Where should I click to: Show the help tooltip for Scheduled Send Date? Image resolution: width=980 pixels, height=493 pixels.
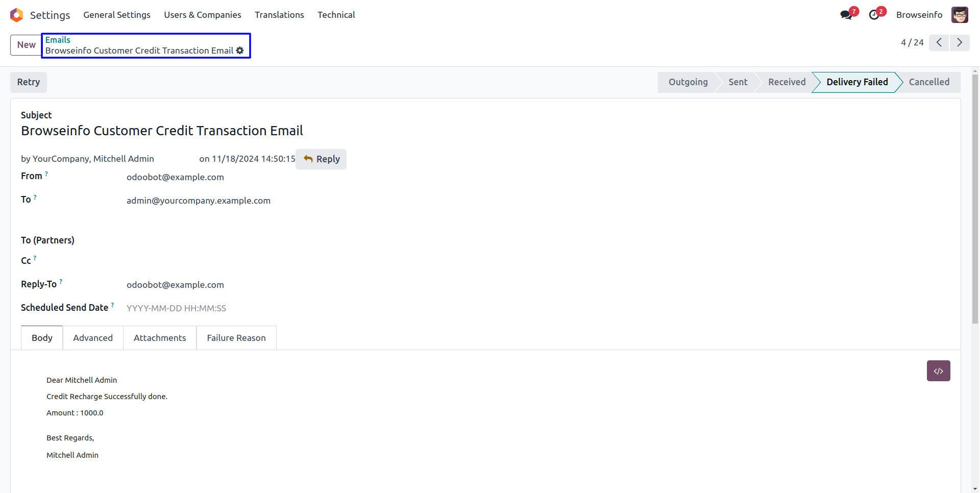112,305
